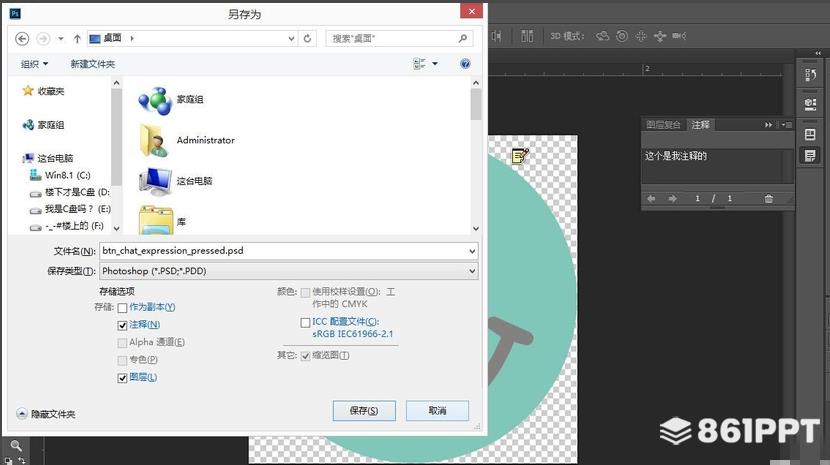Toggle the 作为副本 checkbox

point(122,308)
